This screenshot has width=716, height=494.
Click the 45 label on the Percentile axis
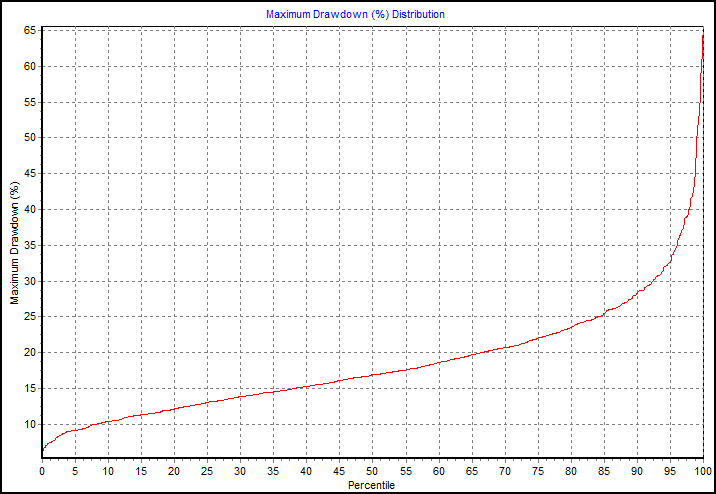(339, 471)
